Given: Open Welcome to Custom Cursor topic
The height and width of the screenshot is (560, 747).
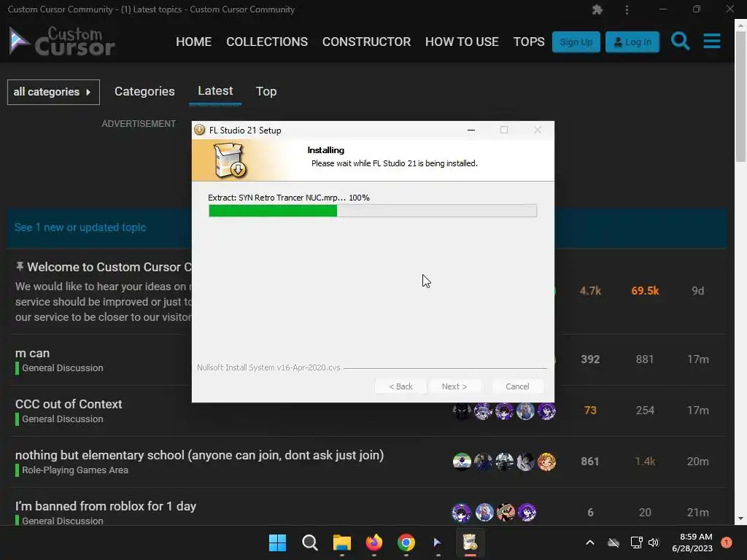Looking at the screenshot, I should pos(109,267).
